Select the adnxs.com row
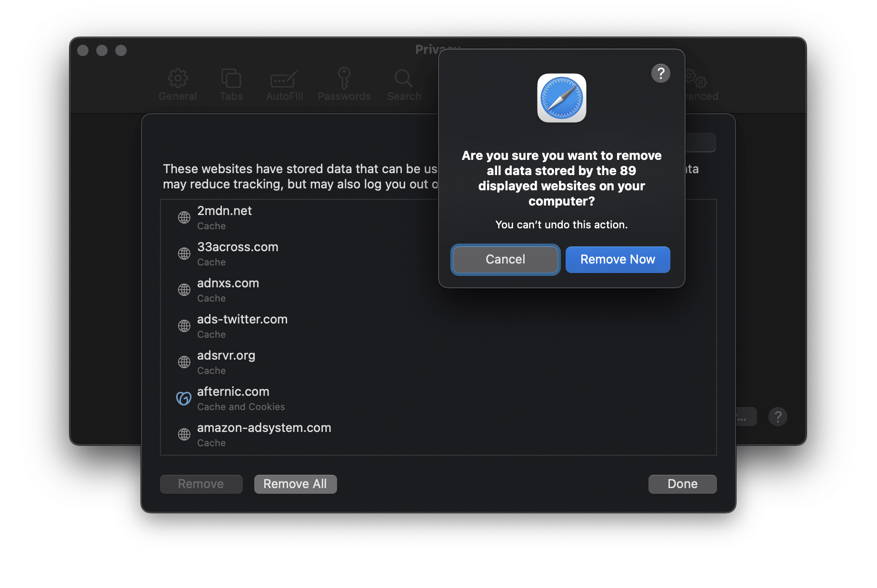877x588 pixels. tap(228, 290)
